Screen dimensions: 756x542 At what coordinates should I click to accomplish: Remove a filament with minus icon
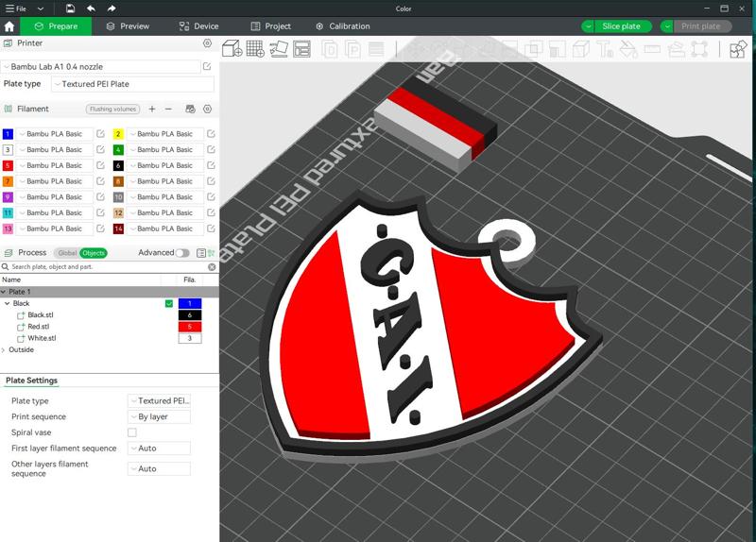point(168,109)
